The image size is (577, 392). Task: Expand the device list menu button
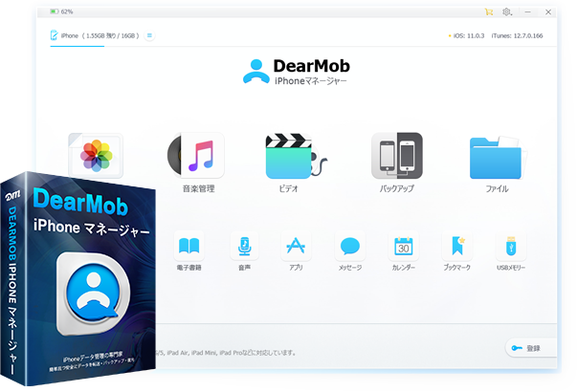coord(149,35)
